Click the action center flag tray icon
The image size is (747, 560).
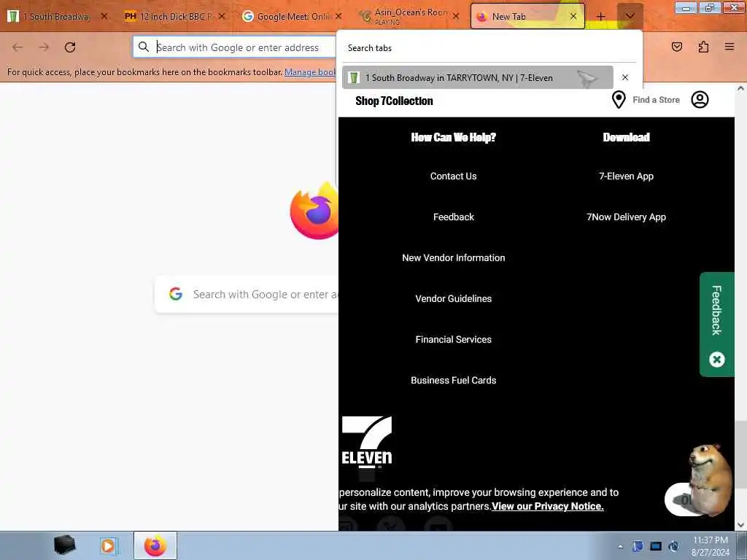click(x=638, y=546)
